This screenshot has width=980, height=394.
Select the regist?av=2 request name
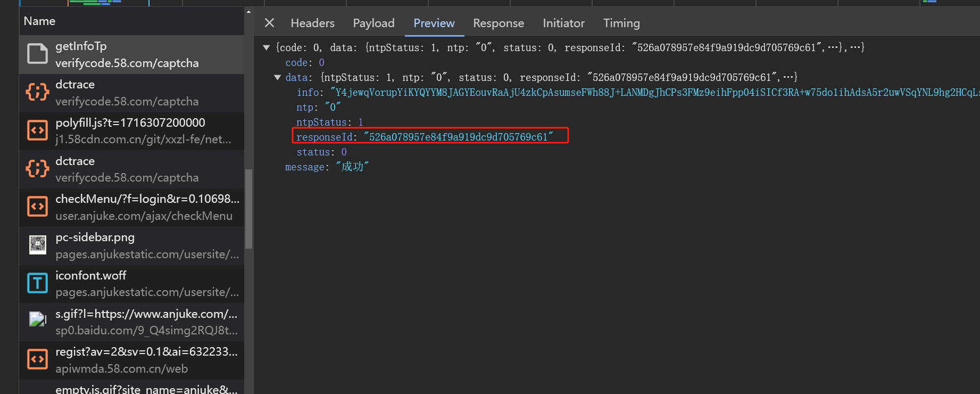tap(146, 351)
